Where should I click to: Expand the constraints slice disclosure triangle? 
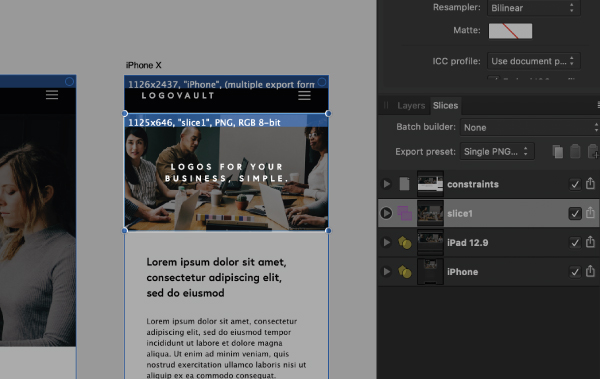click(x=386, y=184)
